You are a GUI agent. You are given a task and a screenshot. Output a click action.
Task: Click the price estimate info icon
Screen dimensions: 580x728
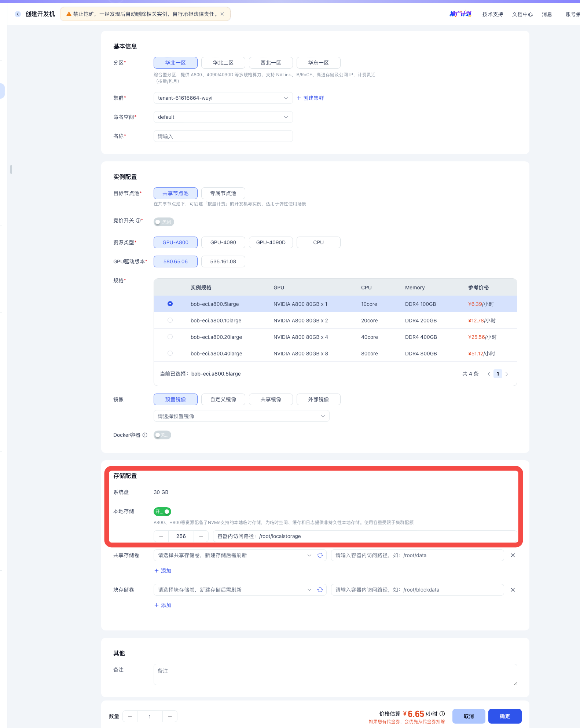pos(442,714)
